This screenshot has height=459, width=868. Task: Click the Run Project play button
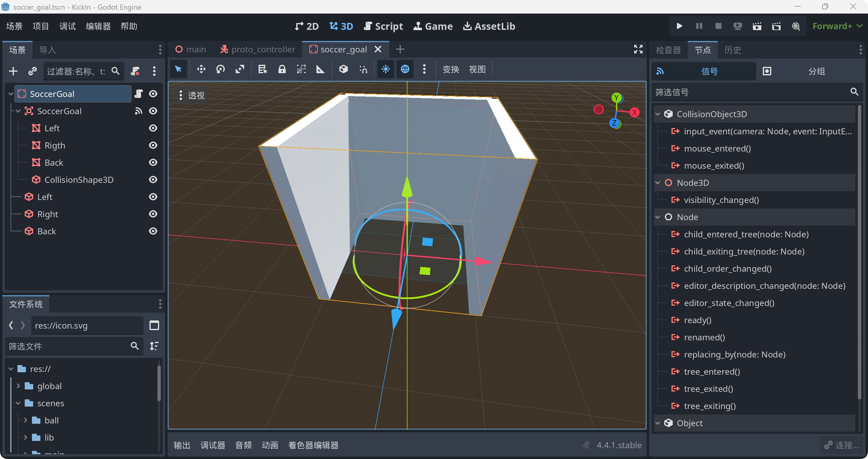pyautogui.click(x=679, y=26)
